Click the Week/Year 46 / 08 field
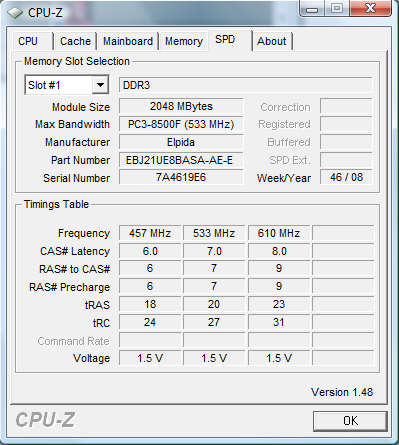 coord(346,177)
